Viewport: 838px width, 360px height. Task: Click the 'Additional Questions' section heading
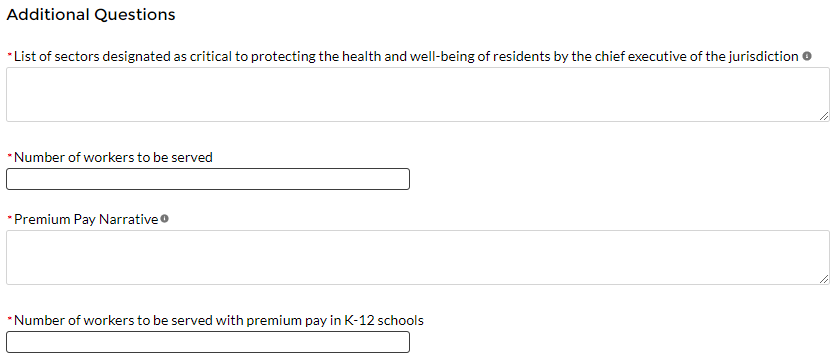click(x=91, y=14)
